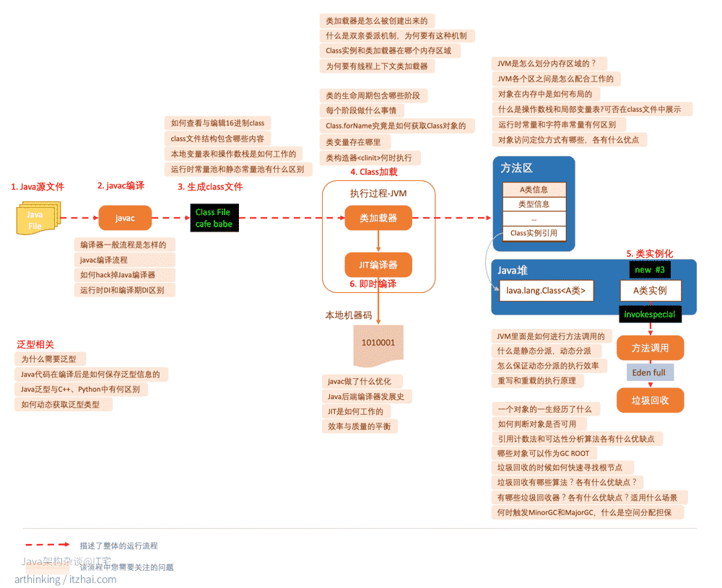This screenshot has height=588, width=722.
Task: Click the 如何判断对象是否可用 question label
Action: tap(539, 424)
